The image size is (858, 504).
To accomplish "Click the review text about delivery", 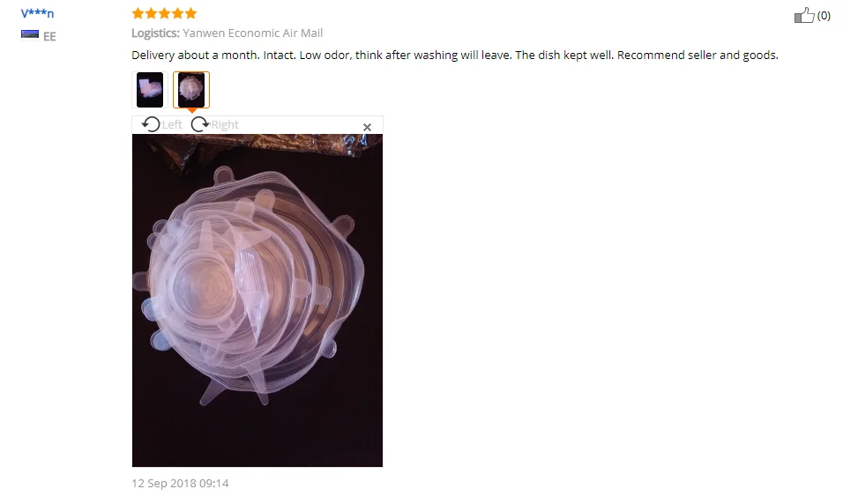I will point(455,56).
